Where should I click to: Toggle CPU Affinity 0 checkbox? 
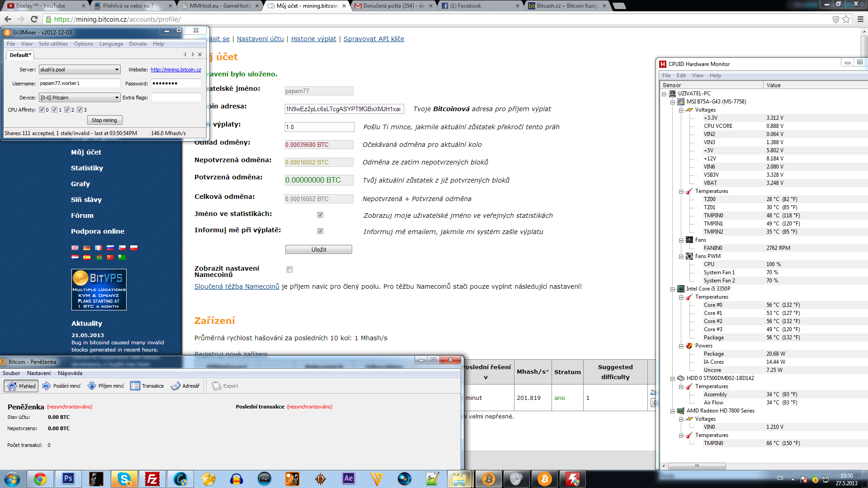[42, 110]
